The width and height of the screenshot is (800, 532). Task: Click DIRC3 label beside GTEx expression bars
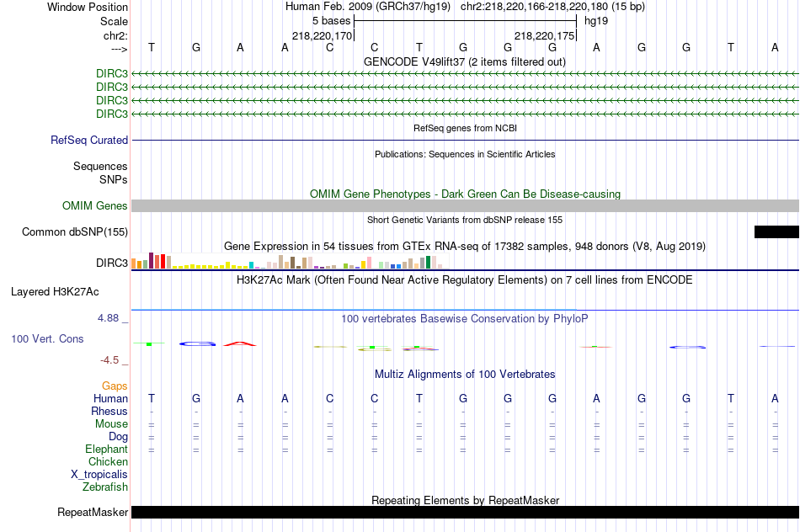click(112, 263)
